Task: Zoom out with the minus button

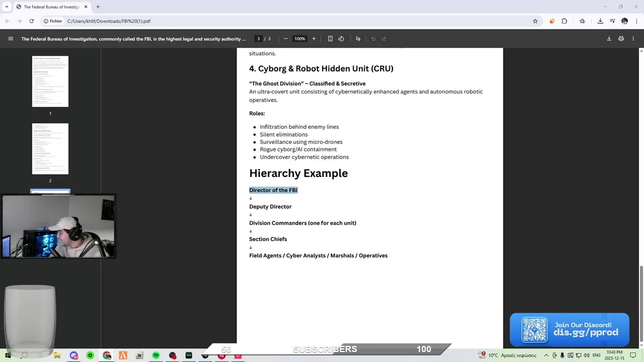Action: point(286,39)
